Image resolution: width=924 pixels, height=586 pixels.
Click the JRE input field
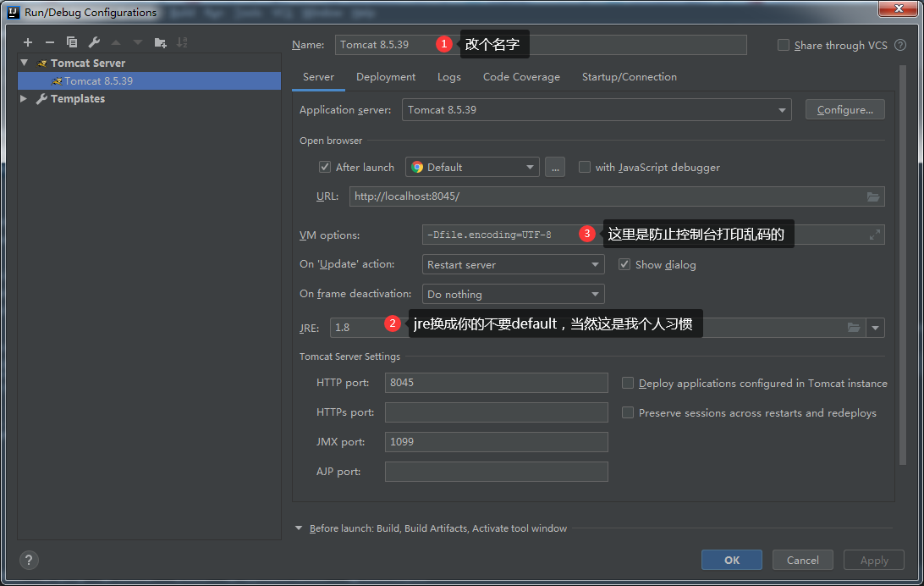click(597, 327)
